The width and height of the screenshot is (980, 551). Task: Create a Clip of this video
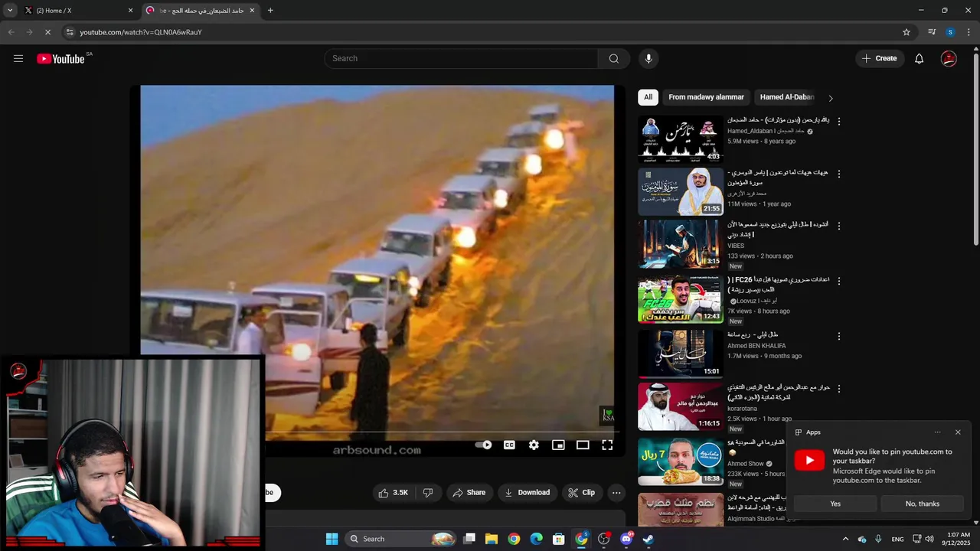(581, 493)
